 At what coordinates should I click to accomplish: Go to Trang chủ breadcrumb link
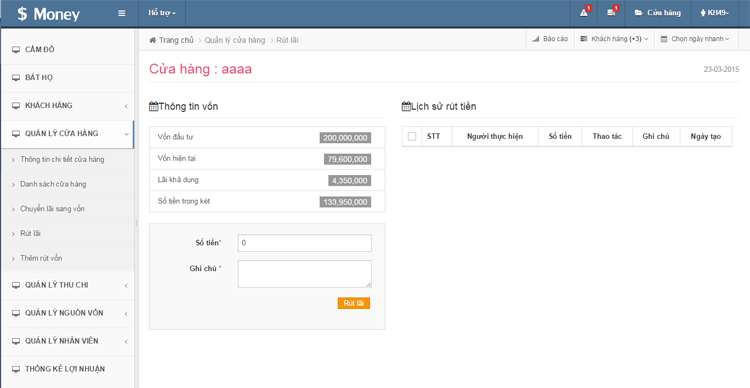176,40
